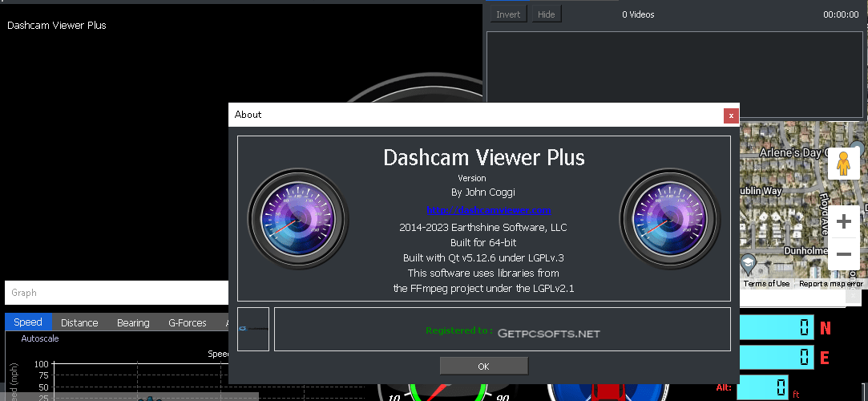Close the About dialog with red x

(x=731, y=115)
